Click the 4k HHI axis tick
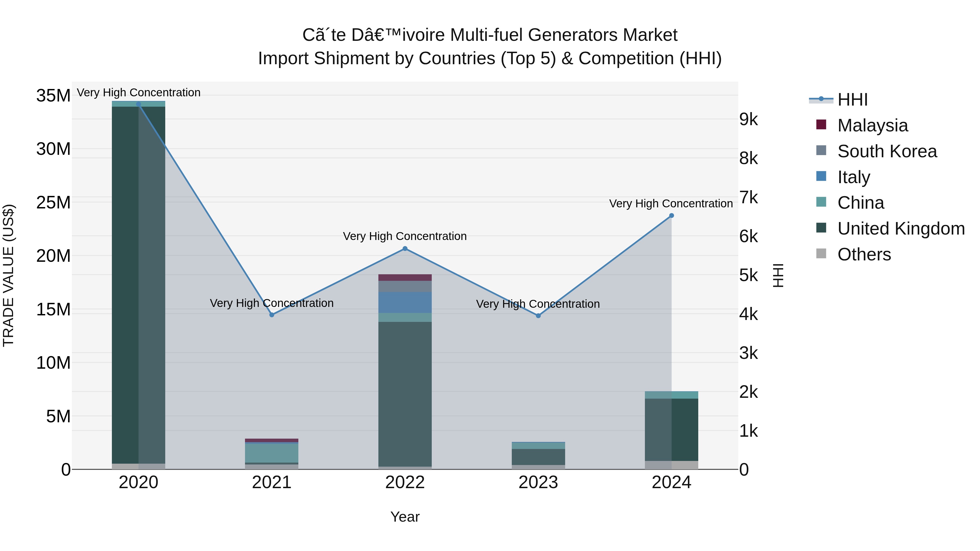Image resolution: width=980 pixels, height=551 pixels. click(x=749, y=314)
